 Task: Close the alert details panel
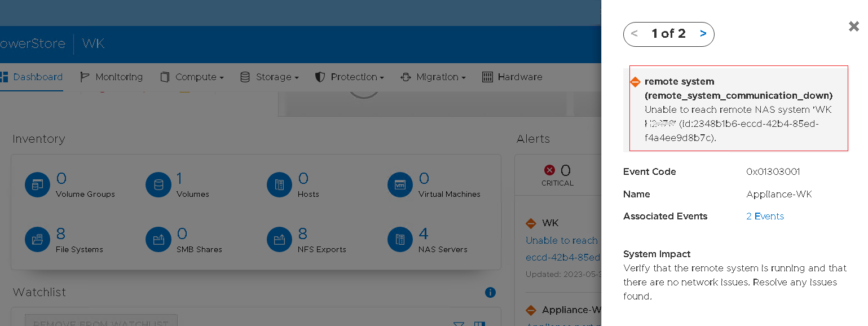(x=854, y=26)
